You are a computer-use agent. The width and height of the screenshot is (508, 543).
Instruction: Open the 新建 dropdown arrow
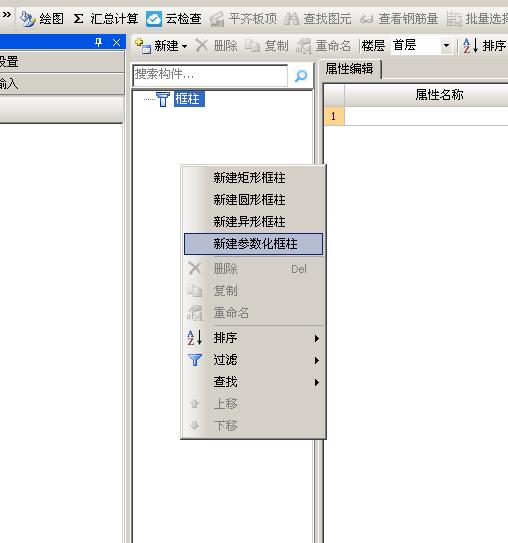(x=184, y=46)
